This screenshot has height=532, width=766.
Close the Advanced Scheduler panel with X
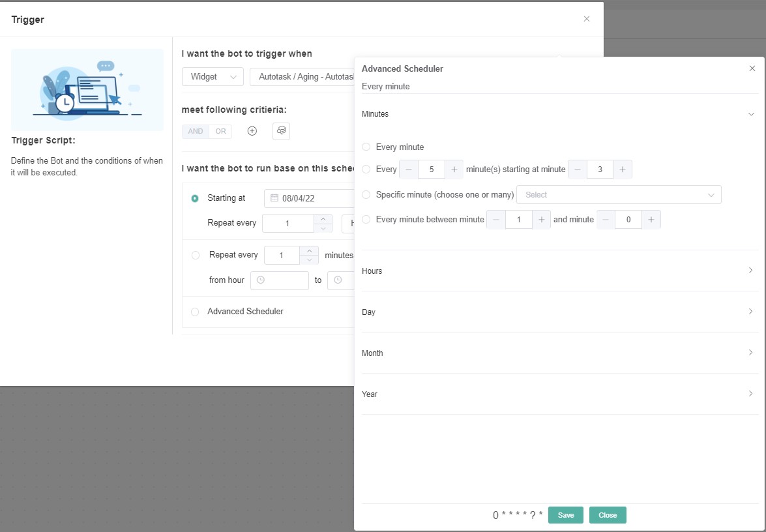pyautogui.click(x=752, y=68)
